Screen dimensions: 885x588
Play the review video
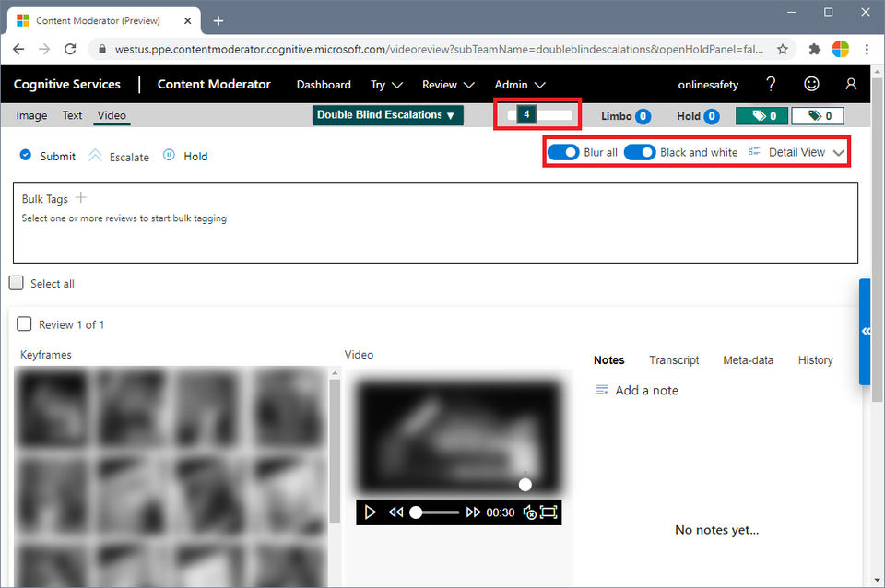click(370, 512)
